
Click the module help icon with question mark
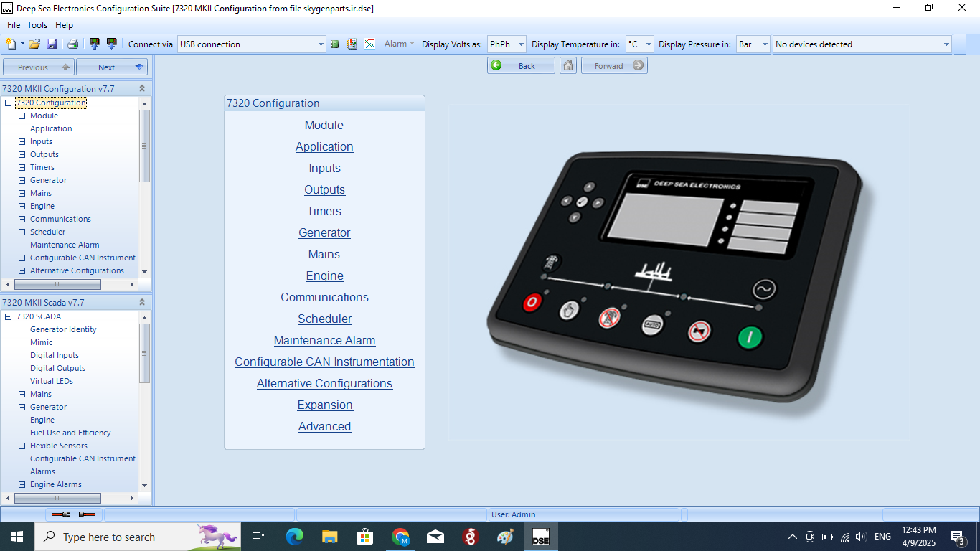point(352,44)
